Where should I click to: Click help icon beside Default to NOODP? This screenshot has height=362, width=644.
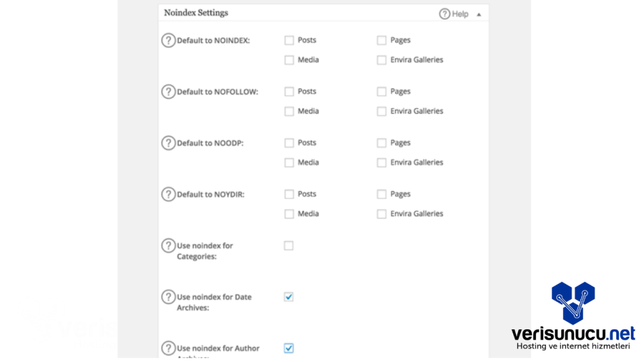pyautogui.click(x=168, y=143)
